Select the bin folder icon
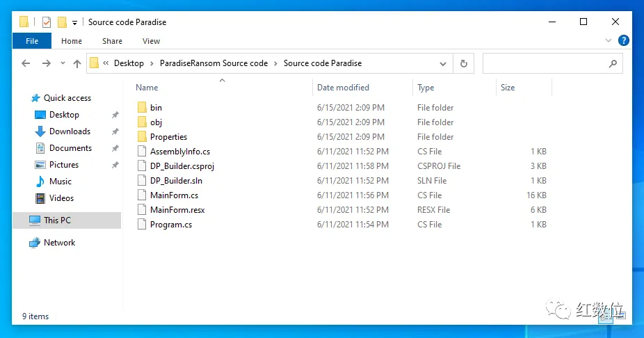Image resolution: width=644 pixels, height=338 pixels. tap(142, 108)
